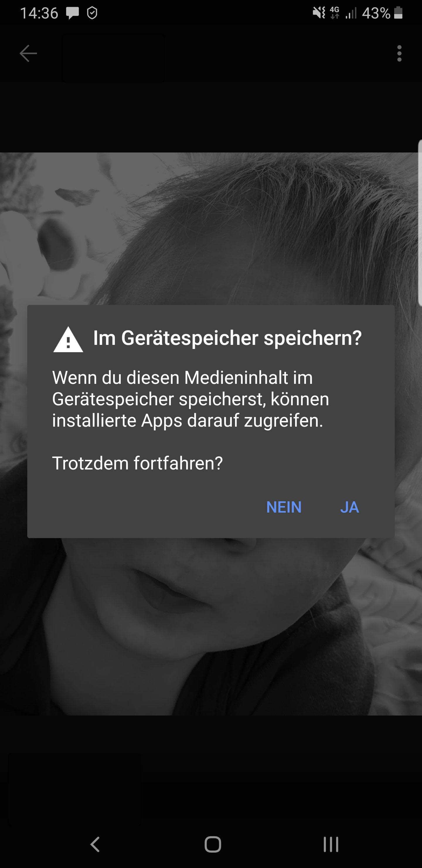This screenshot has height=868, width=422.
Task: Tap the signal strength bars
Action: [351, 13]
